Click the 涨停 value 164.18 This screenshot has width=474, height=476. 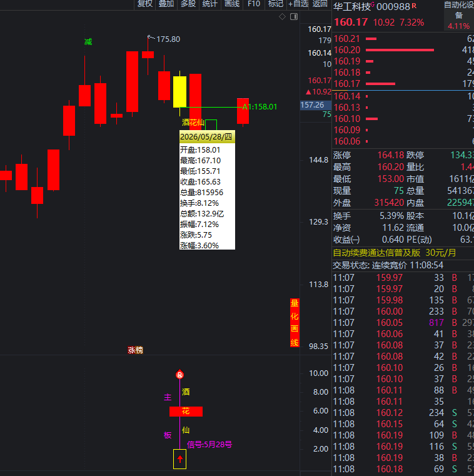tap(391, 155)
